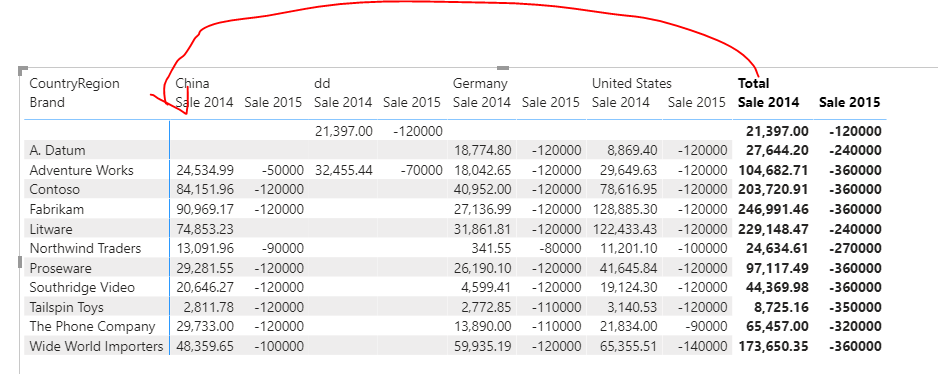
Task: Click the 18,774.80 A. Datum cell
Action: [483, 150]
